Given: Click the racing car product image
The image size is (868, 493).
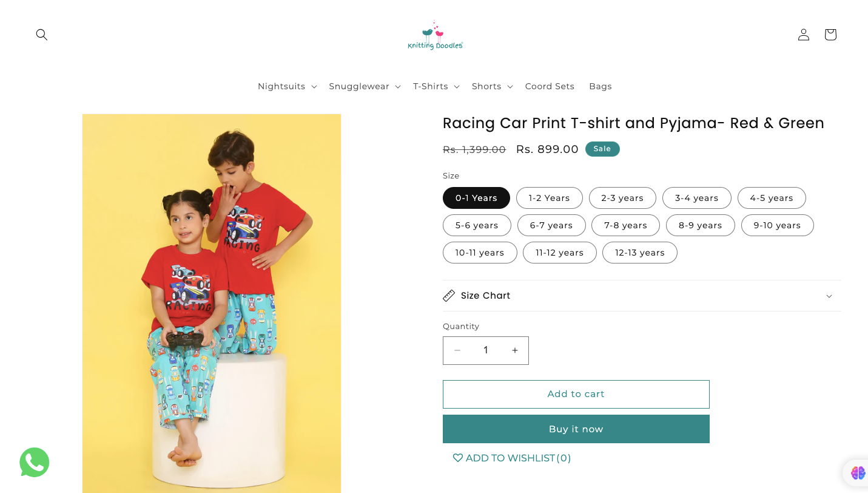Looking at the screenshot, I should point(212,304).
